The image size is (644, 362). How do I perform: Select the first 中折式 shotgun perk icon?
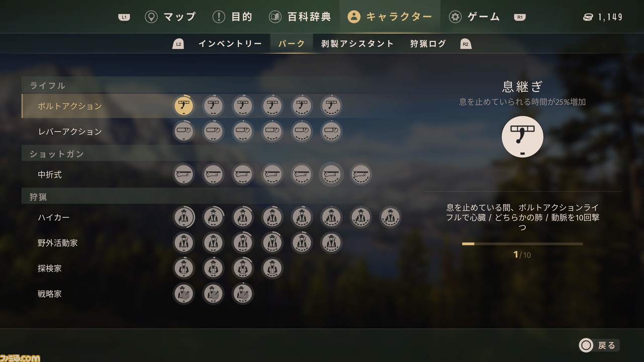point(184,174)
